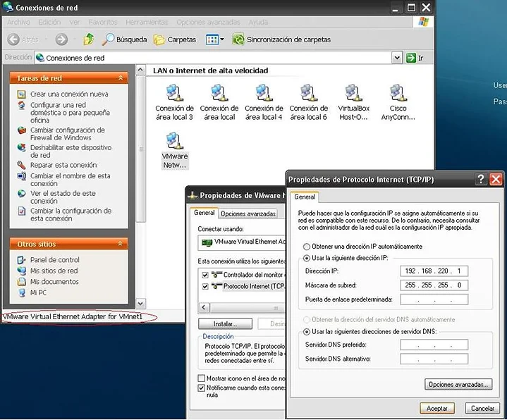Click scroll down arrow of task pane
The width and height of the screenshot is (507, 420).
tap(140, 304)
